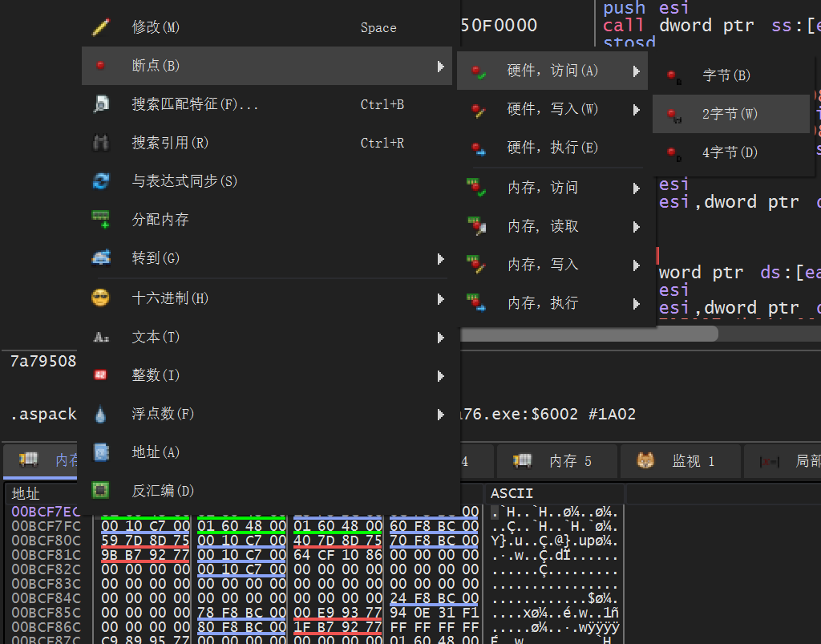Click the memory chip icon for 分配内存
Screen dimensions: 821x644
(101, 220)
